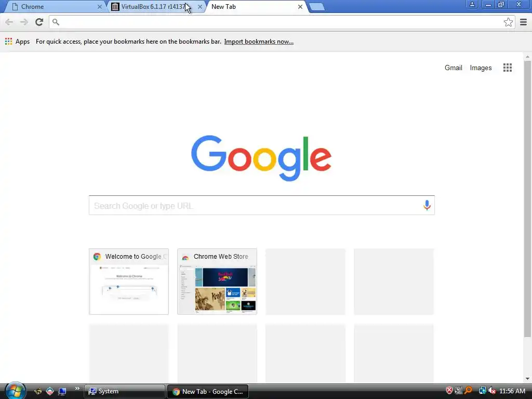Click the red shield security tray icon
532x399 pixels.
click(x=449, y=391)
